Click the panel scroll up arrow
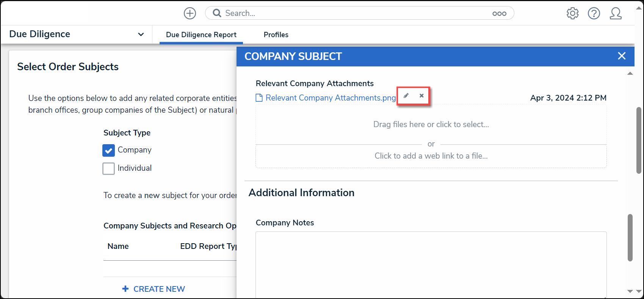The width and height of the screenshot is (644, 299). 630,74
